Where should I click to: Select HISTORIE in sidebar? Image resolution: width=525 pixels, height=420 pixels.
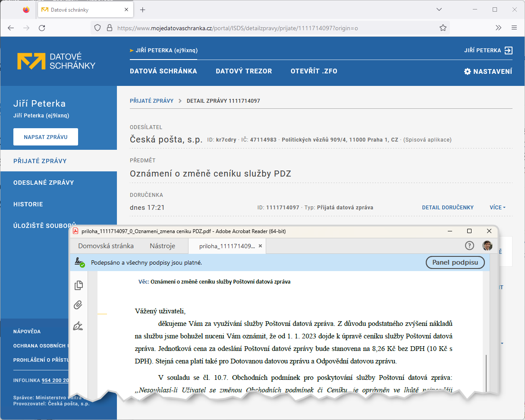[58, 204]
